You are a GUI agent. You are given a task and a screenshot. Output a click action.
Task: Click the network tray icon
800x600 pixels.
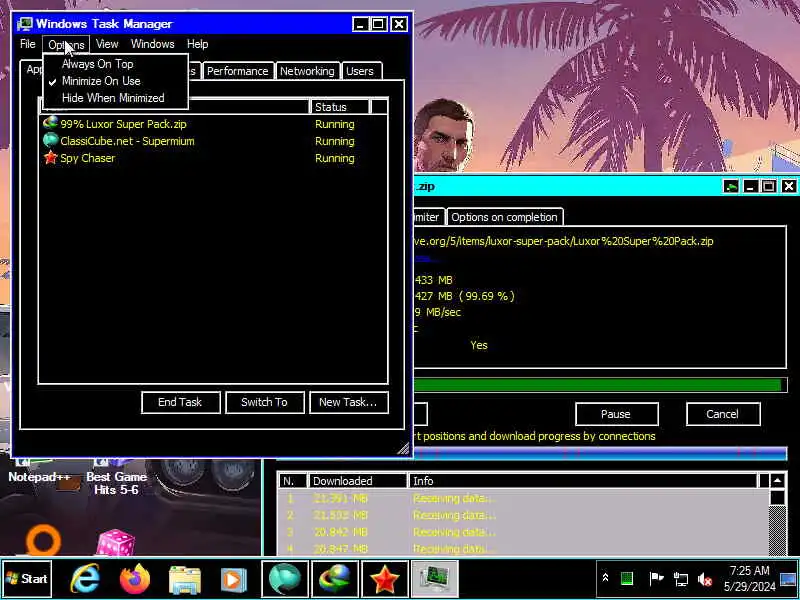click(x=681, y=579)
